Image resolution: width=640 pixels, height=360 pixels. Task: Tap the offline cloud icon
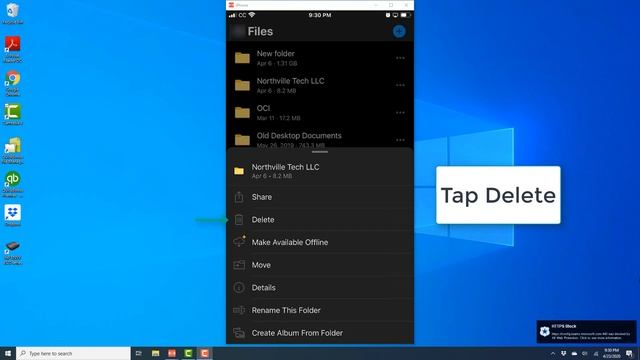pyautogui.click(x=239, y=241)
